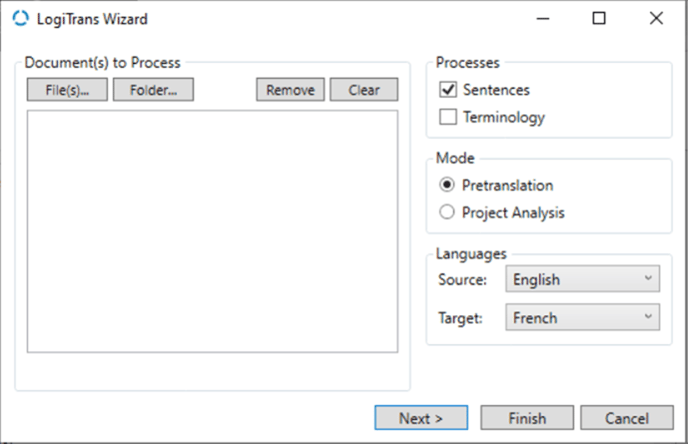Screen dimensions: 688x444
Task: Cancel the LogiTrans Wizard
Action: pyautogui.click(x=627, y=418)
